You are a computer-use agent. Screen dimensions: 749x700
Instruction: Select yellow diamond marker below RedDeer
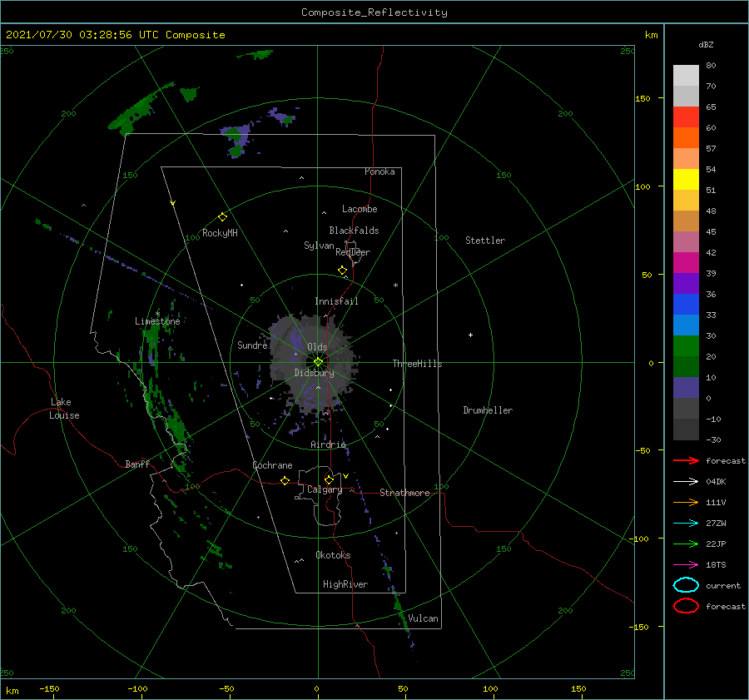coord(342,271)
